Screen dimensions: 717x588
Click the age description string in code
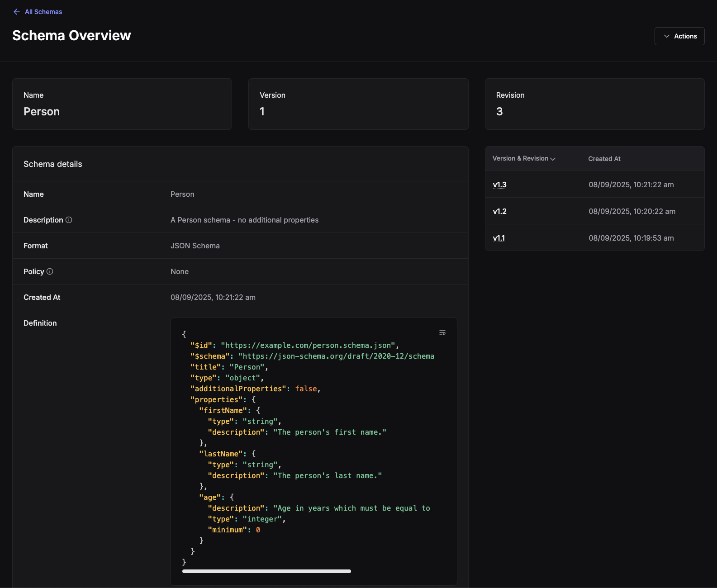coord(354,508)
